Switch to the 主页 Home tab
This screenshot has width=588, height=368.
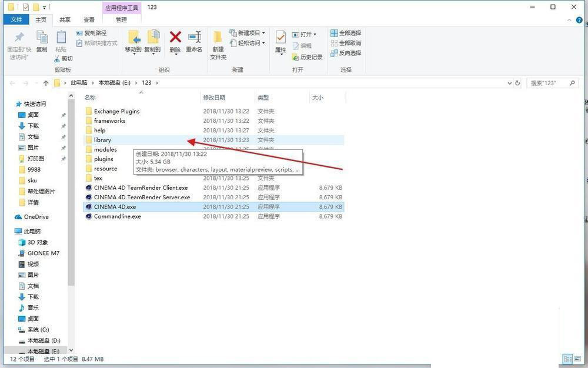click(x=41, y=19)
